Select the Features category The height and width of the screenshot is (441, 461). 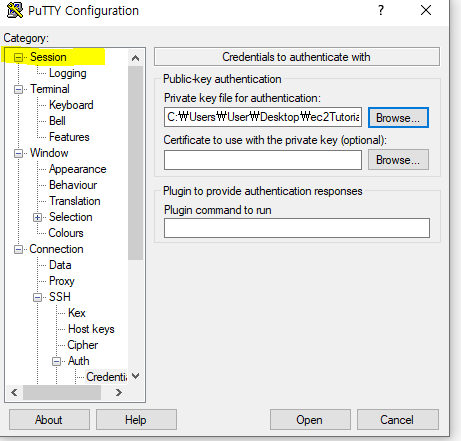(69, 137)
